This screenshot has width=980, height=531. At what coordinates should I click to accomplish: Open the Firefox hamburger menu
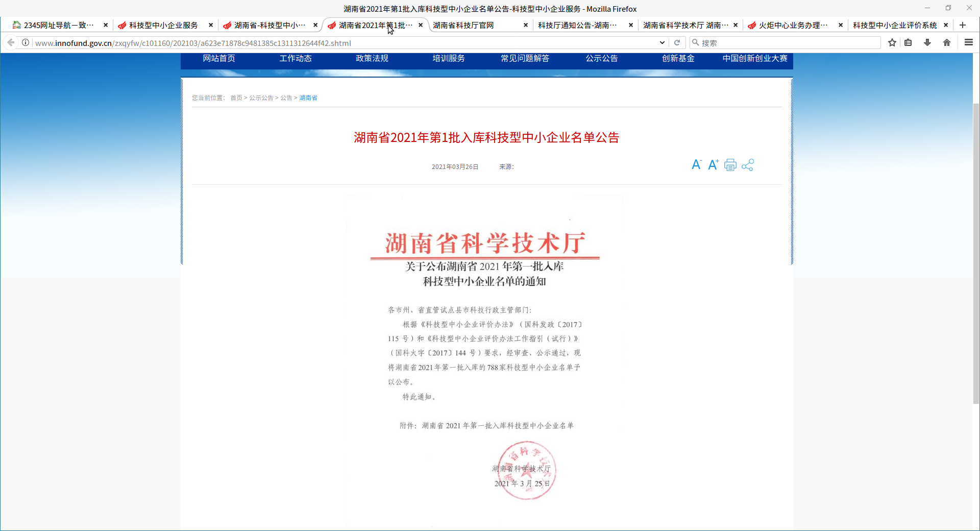click(968, 43)
